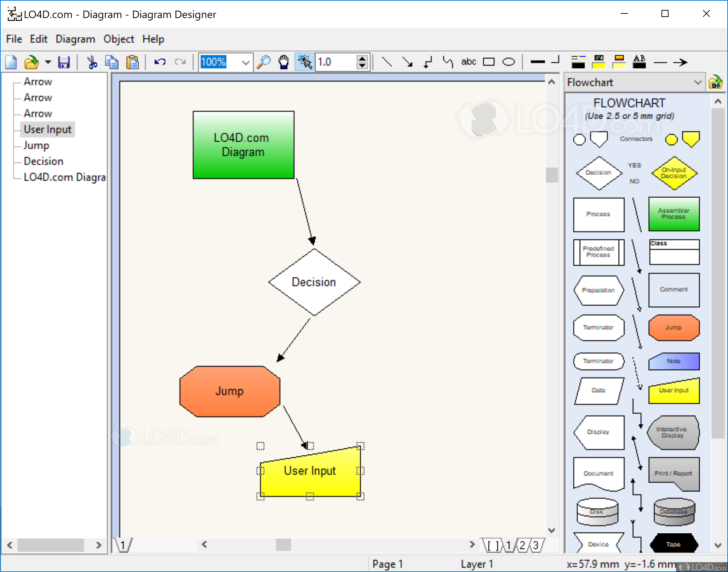The width and height of the screenshot is (728, 572).
Task: Select the hand Pan tool
Action: pos(283,62)
